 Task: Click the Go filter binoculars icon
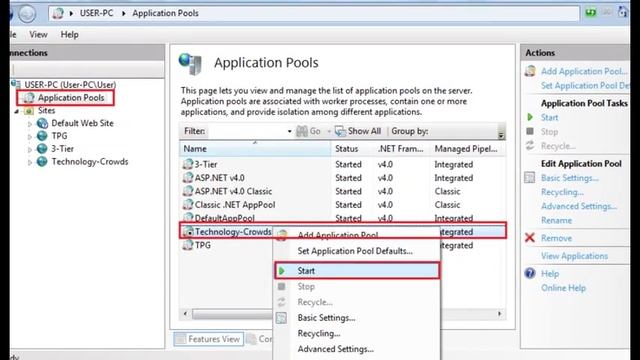pyautogui.click(x=302, y=131)
